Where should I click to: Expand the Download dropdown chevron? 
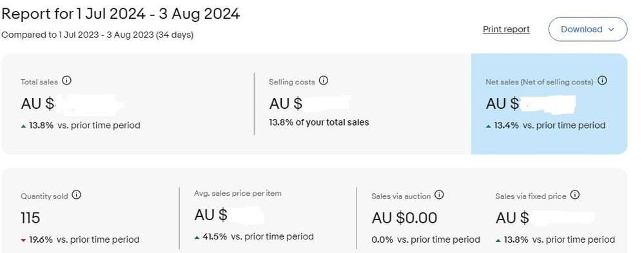pos(610,30)
